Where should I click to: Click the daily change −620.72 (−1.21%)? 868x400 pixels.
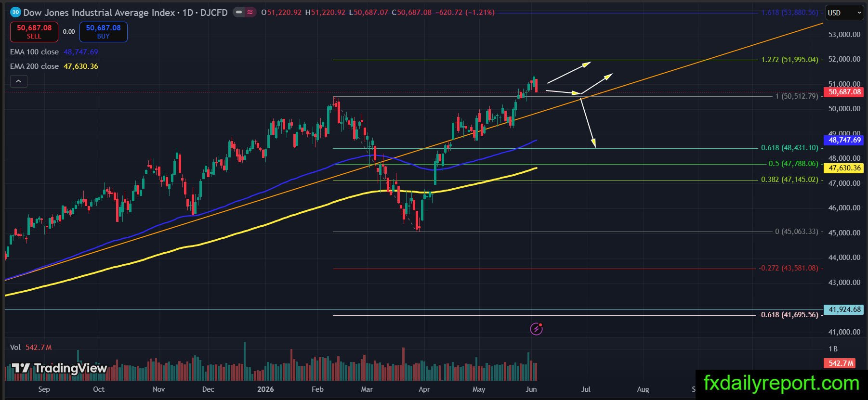coord(465,13)
